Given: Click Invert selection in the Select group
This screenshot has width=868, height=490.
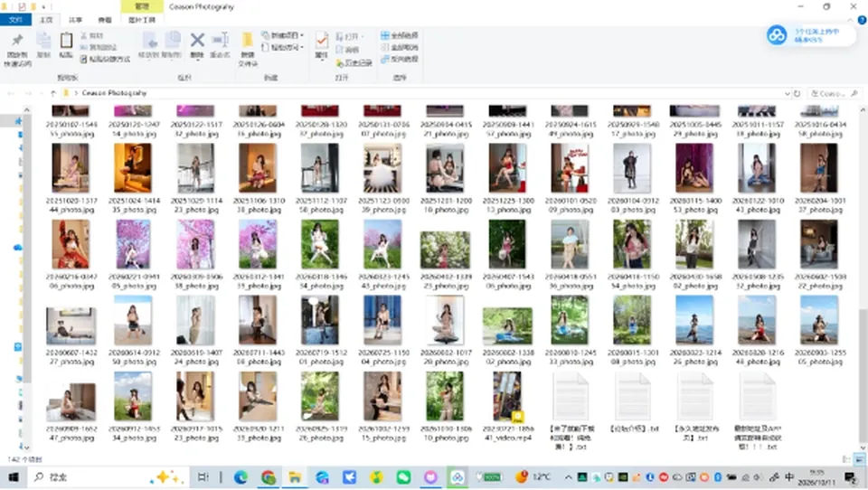Looking at the screenshot, I should (x=399, y=60).
